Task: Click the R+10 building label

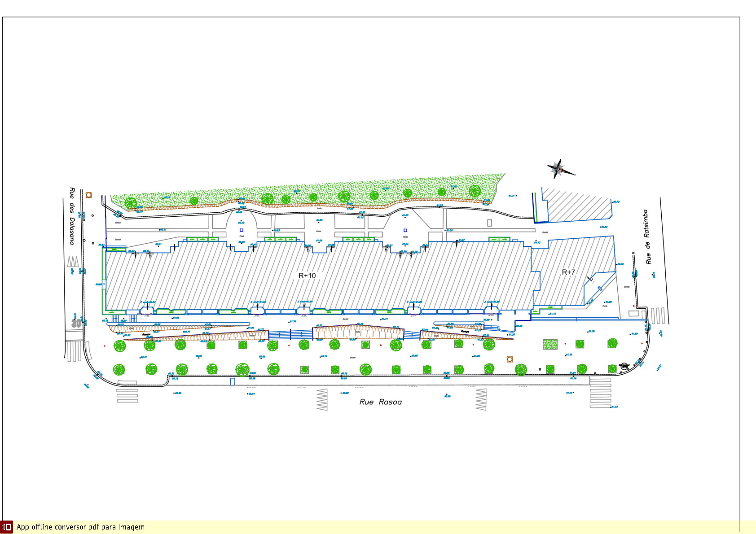Action: coord(307,276)
